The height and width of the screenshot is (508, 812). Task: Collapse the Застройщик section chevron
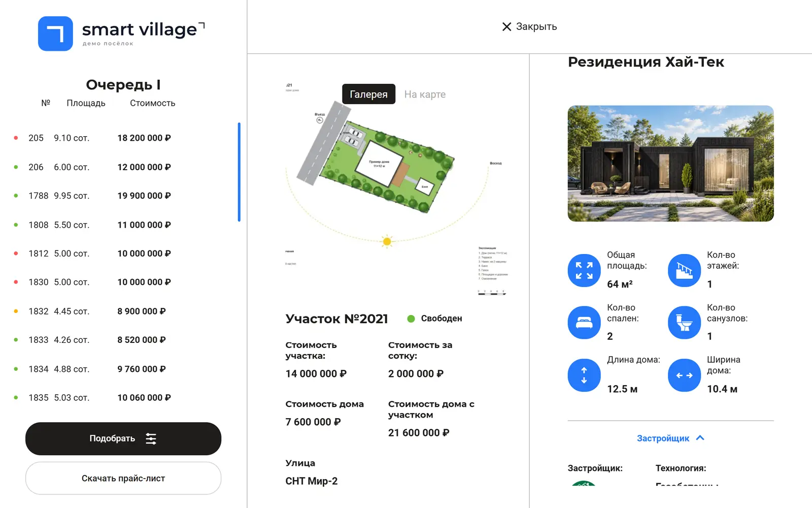[700, 437]
